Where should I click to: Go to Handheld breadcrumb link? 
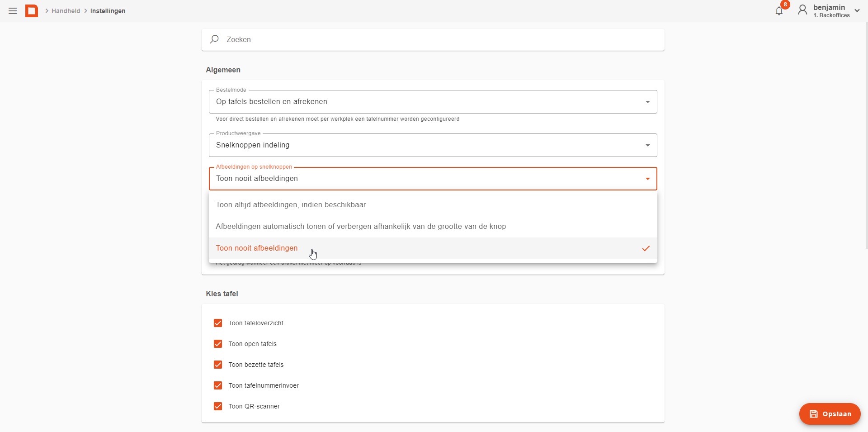(66, 11)
